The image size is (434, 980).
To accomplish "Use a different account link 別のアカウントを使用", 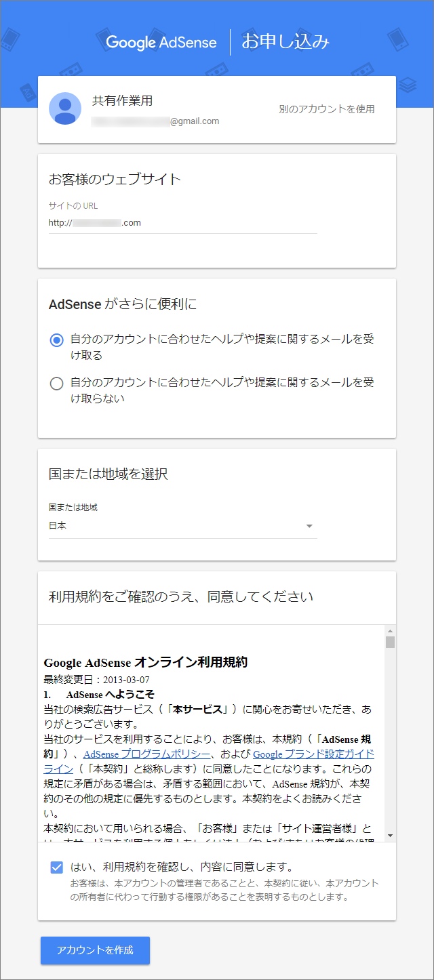I will (x=327, y=109).
